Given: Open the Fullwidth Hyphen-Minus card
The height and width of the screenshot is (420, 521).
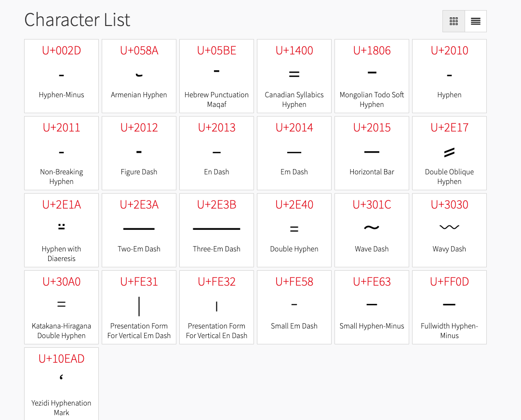Looking at the screenshot, I should [x=449, y=307].
